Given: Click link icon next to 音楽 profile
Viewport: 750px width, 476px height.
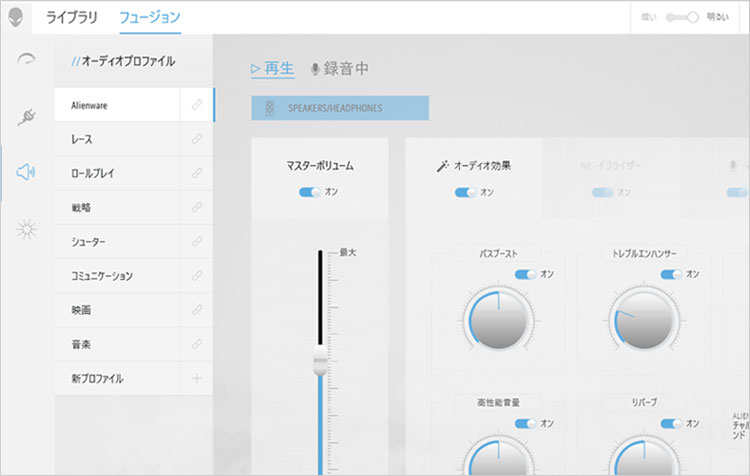Looking at the screenshot, I should tap(197, 344).
